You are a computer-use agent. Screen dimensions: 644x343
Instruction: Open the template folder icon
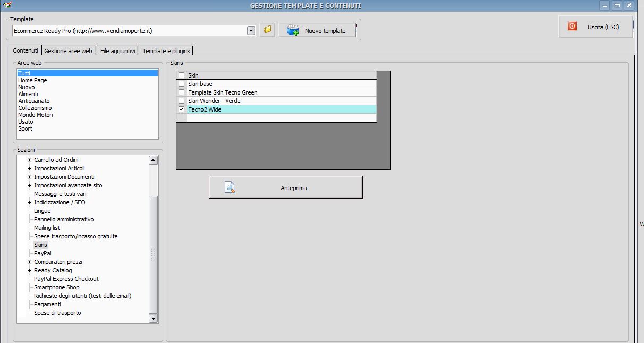pos(267,30)
